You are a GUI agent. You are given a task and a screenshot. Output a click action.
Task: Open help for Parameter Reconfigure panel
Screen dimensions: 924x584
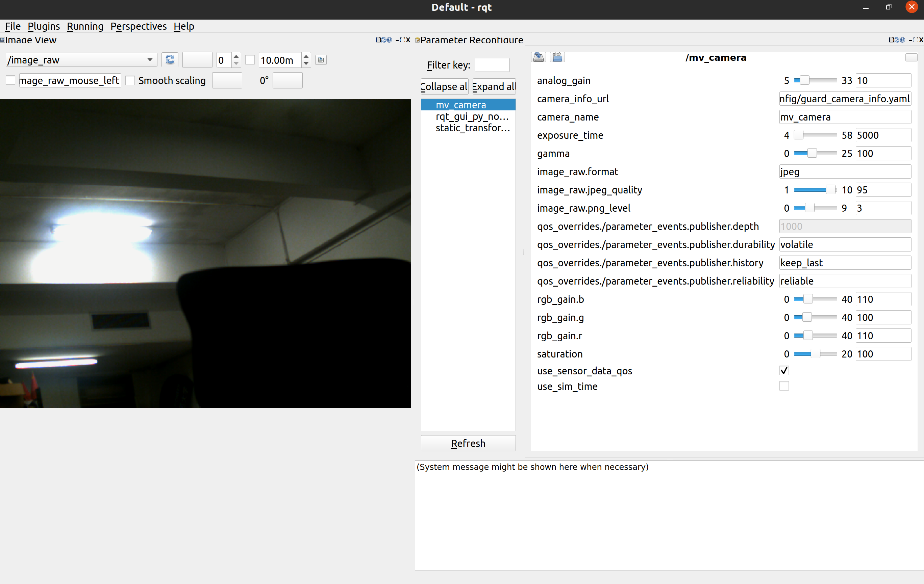click(x=902, y=40)
